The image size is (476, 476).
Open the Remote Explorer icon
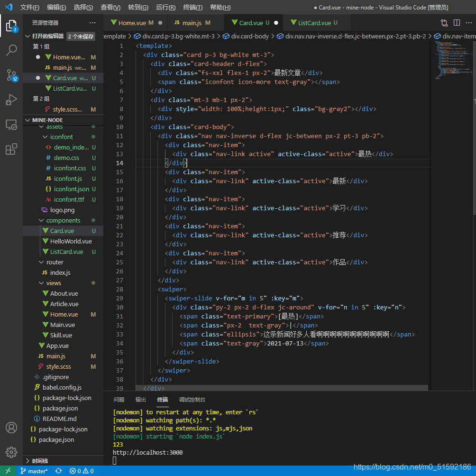(11, 125)
